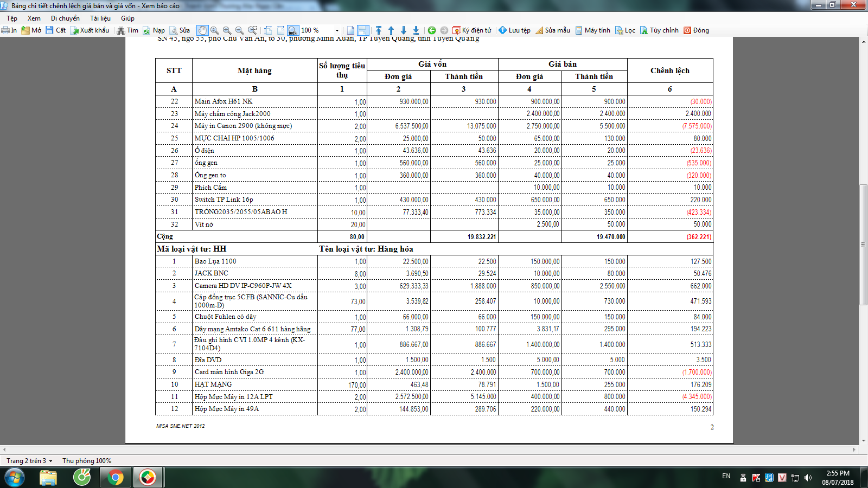Click the Cất (save) toolbar button
This screenshot has height=488, width=868.
point(55,30)
